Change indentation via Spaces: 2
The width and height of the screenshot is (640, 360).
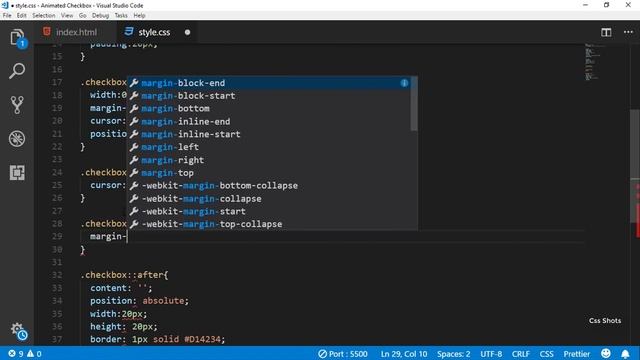(453, 353)
